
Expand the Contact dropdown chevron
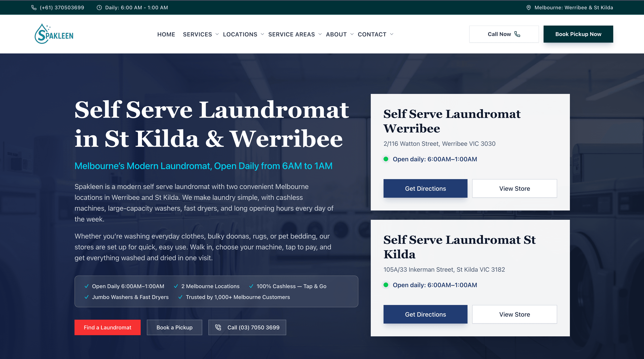[392, 34]
